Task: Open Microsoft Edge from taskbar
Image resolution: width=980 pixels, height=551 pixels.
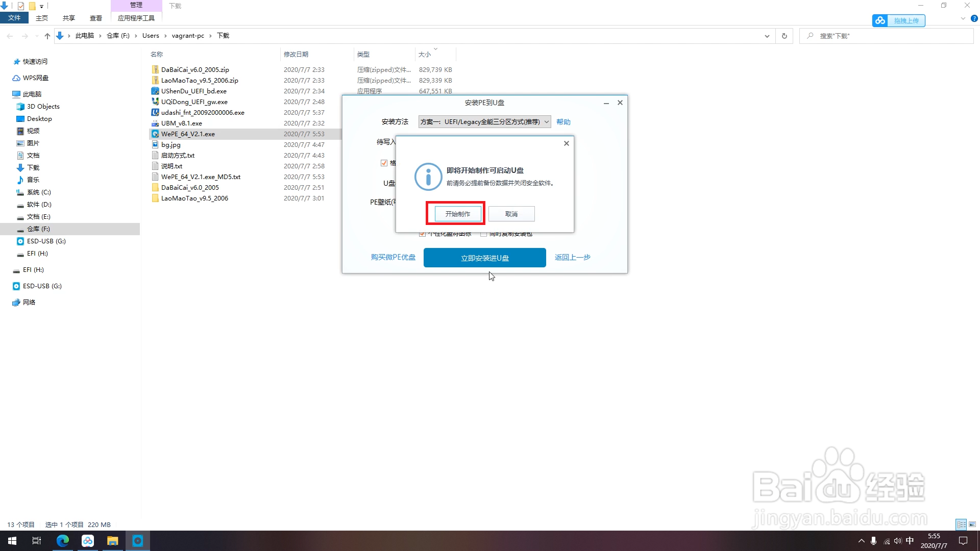Action: 63,541
